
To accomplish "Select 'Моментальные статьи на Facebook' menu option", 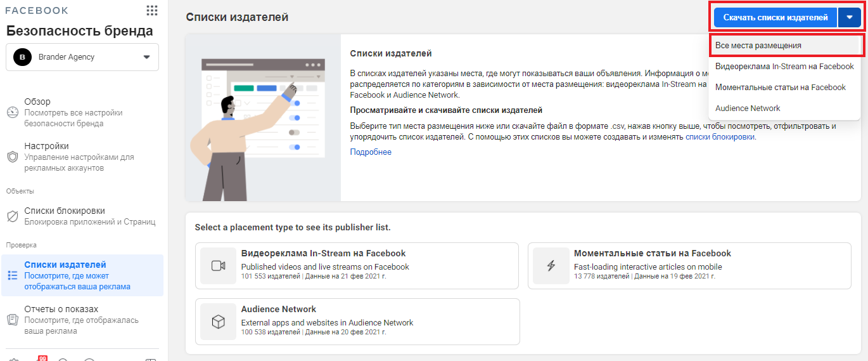I will (x=780, y=88).
